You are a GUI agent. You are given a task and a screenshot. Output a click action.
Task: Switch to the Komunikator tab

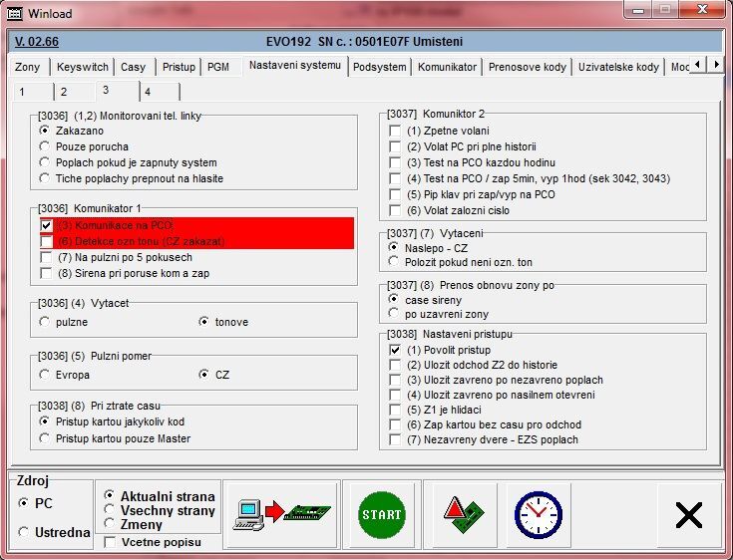[447, 67]
